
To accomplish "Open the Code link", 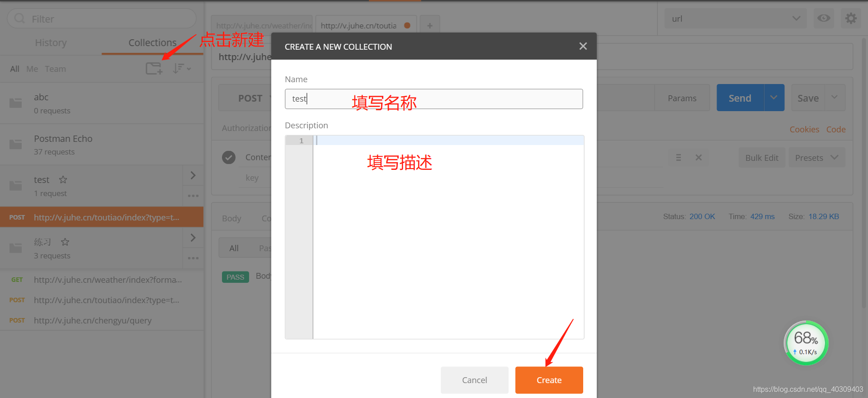I will click(x=836, y=130).
